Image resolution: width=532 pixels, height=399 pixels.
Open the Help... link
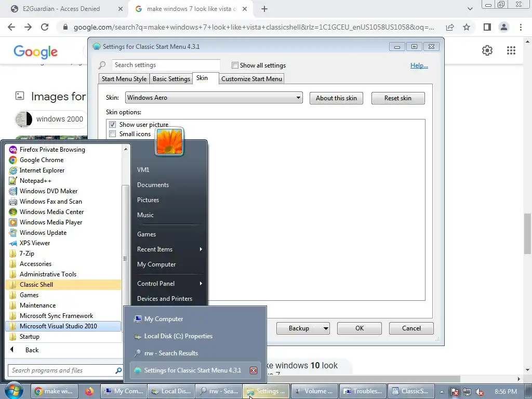(x=419, y=65)
